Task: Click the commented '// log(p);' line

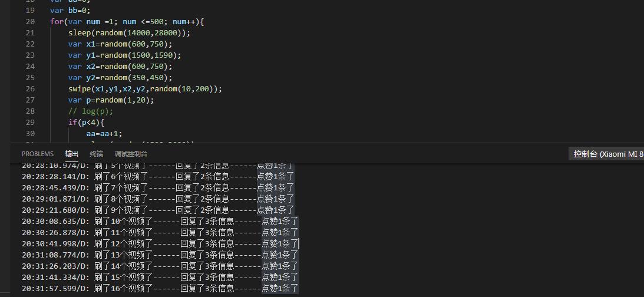Action: [x=90, y=111]
